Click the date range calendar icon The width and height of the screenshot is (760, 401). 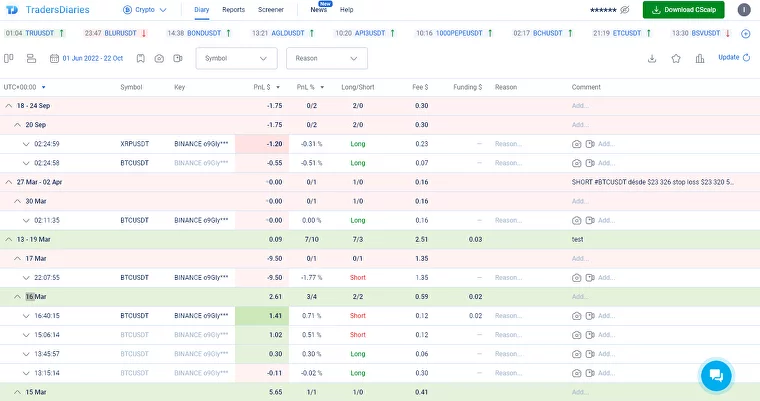point(51,58)
